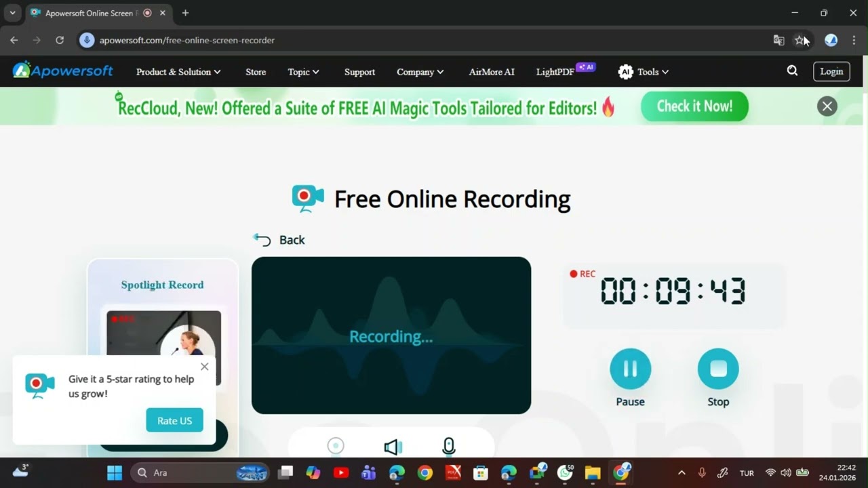
Task: Stop the screen recording
Action: click(x=718, y=369)
